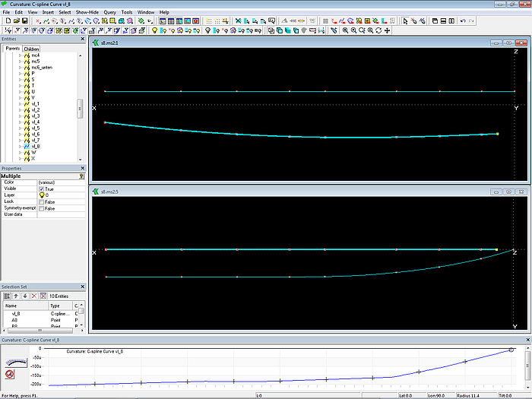Select the arrow pointer selection tool
This screenshot has height=399, width=532.
[x=405, y=21]
